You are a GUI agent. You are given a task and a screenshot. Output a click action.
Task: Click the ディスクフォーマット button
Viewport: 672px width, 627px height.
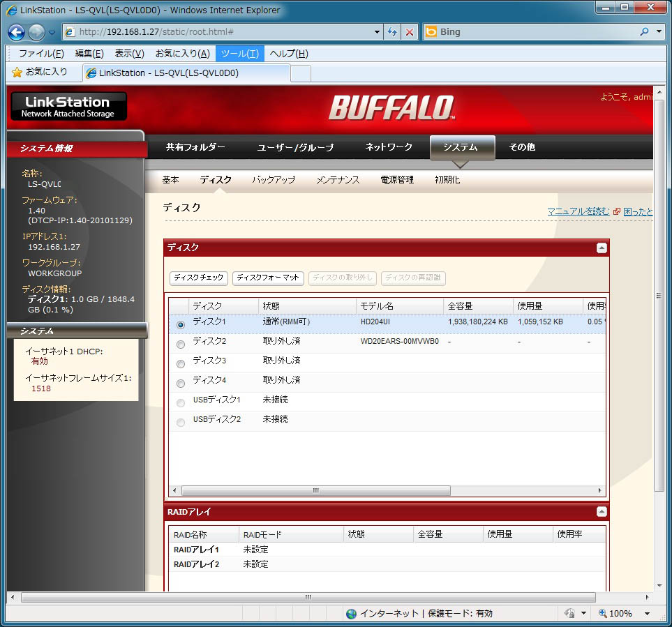tap(268, 278)
